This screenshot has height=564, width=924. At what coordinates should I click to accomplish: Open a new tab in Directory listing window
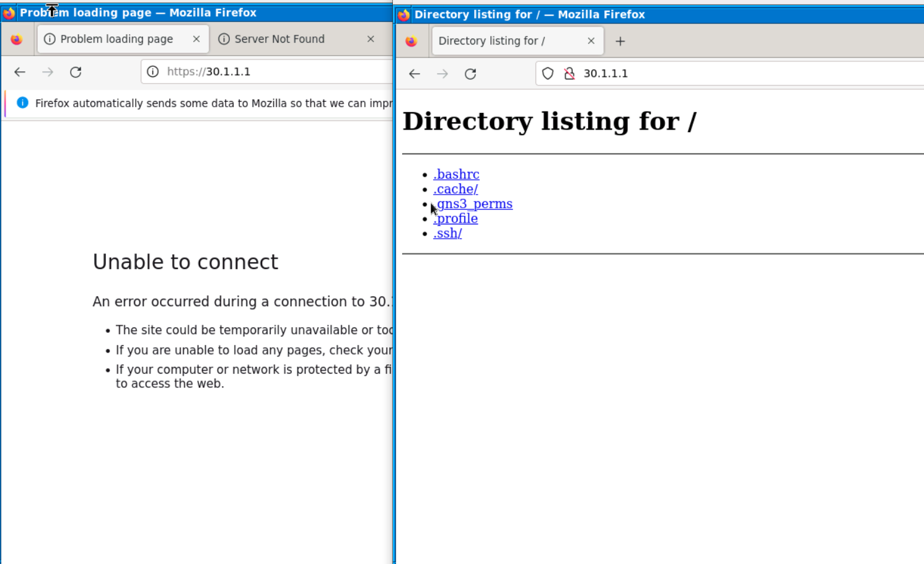coord(620,41)
